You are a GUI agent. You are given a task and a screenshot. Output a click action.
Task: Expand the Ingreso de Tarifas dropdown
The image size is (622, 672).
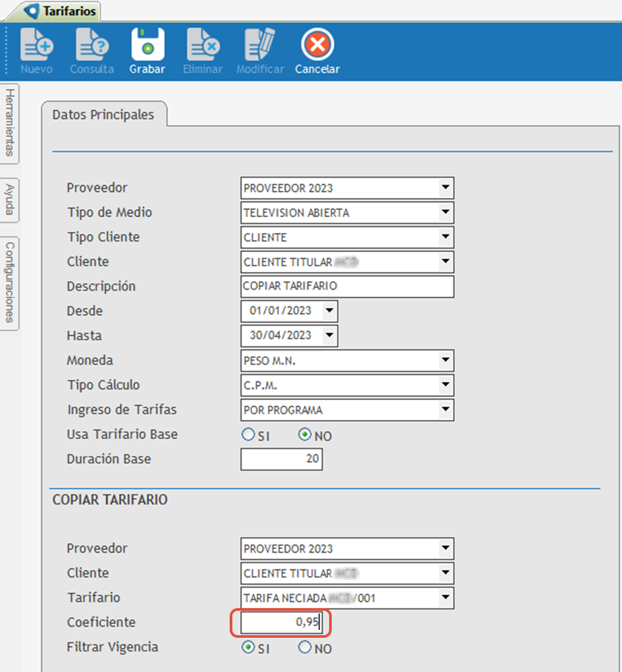[446, 409]
